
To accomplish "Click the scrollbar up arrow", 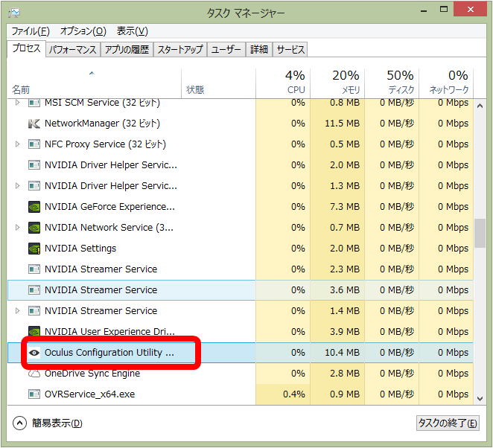I will (480, 106).
